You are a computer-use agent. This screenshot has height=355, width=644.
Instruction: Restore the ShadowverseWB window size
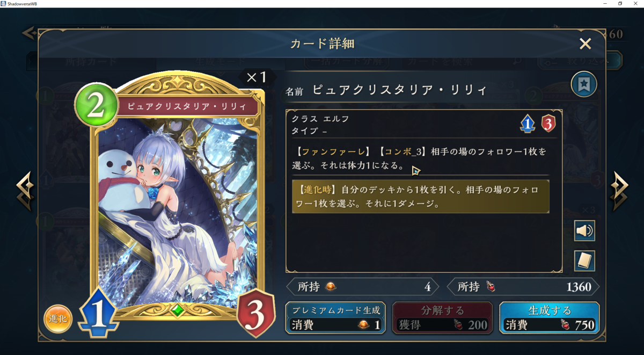coord(620,4)
